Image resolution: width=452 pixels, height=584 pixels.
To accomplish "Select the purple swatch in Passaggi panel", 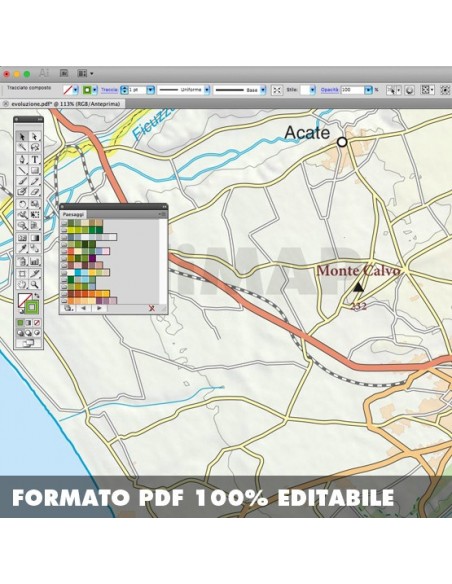I will 92,258.
